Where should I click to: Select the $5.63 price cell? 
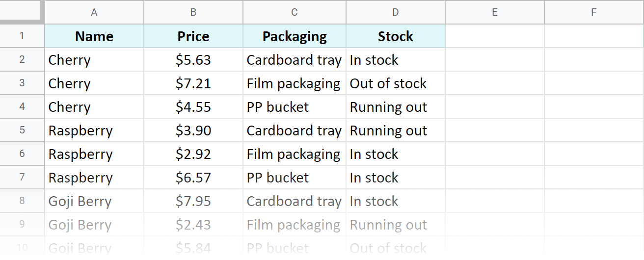point(193,60)
